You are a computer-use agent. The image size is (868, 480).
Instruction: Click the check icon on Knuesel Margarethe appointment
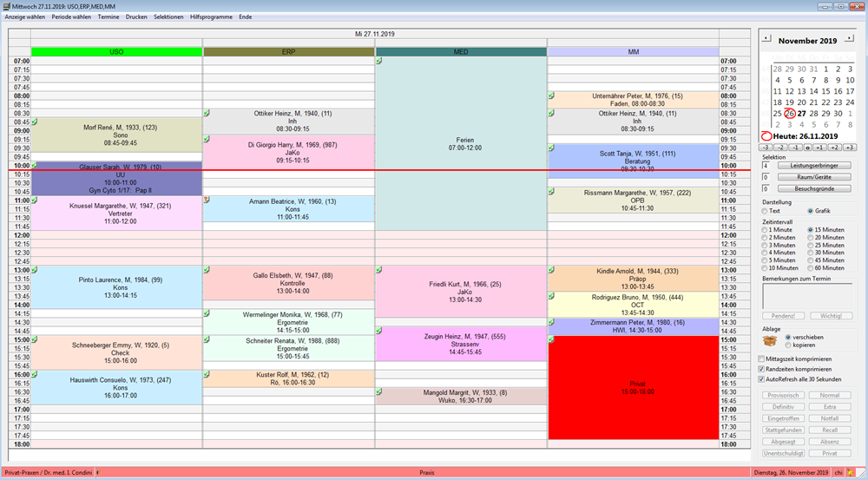tap(35, 200)
